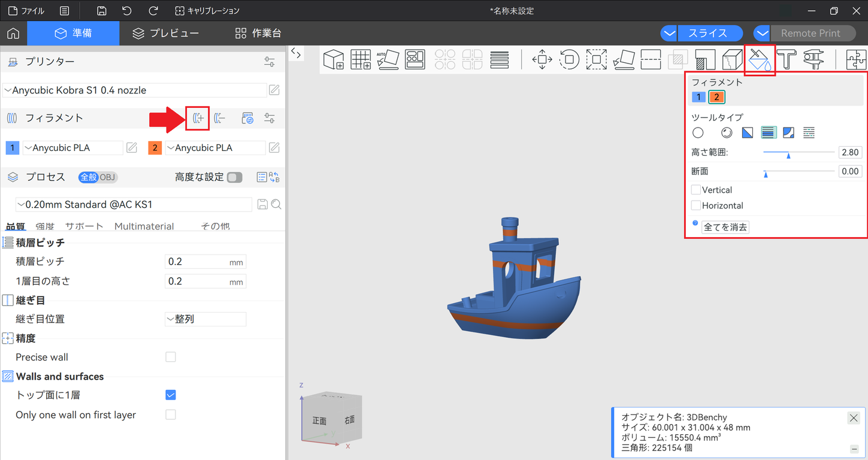Open the 継ぎ目位置 dropdown
Image resolution: width=868 pixels, height=460 pixels.
tap(205, 319)
